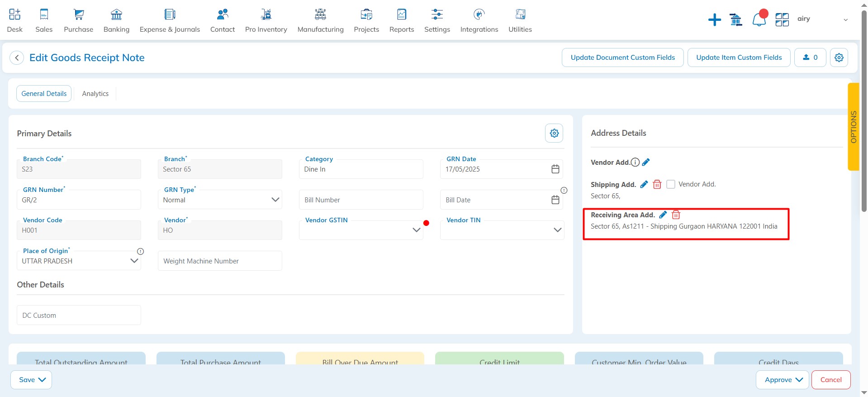Image resolution: width=868 pixels, height=397 pixels.
Task: Click the bank building icon in header
Action: click(x=736, y=19)
